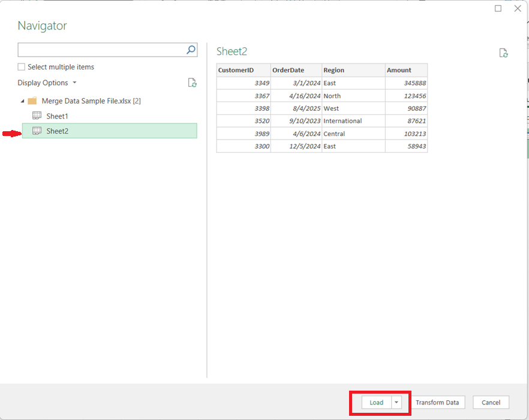Collapse the Merge Data Sample File.xlsx node
The image size is (529, 420).
pos(23,101)
